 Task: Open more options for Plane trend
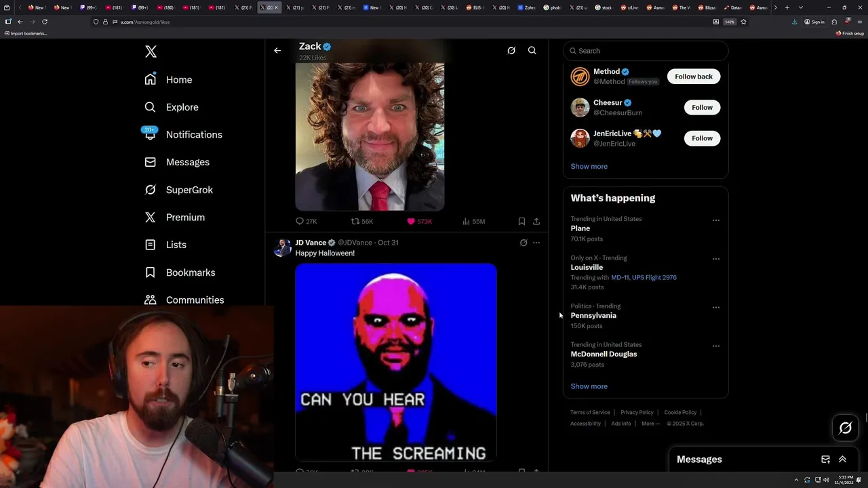716,220
